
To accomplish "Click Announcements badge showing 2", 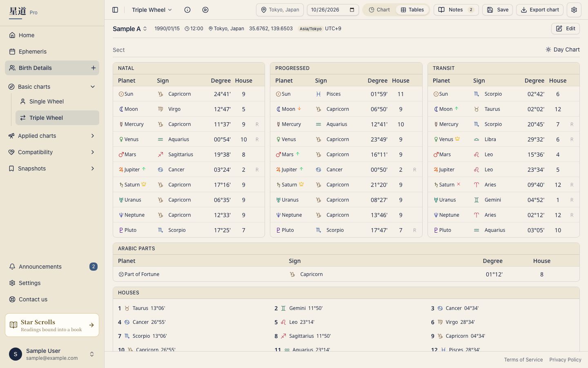I will coord(94,267).
